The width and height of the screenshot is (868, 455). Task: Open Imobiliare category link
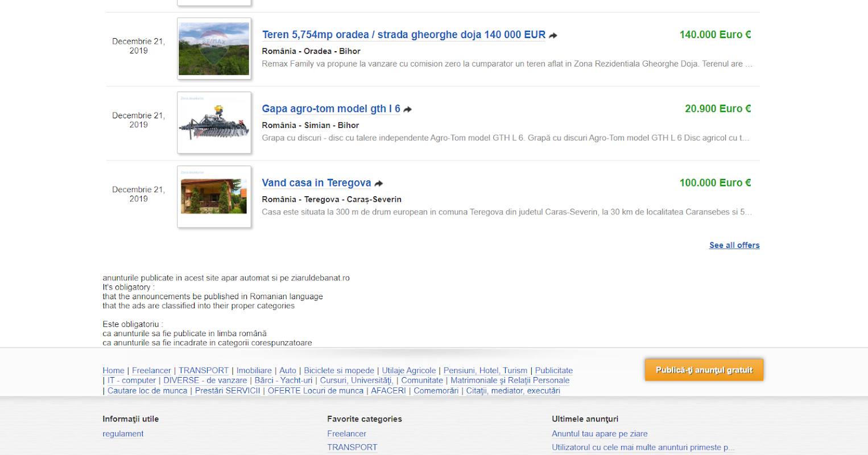pos(254,370)
